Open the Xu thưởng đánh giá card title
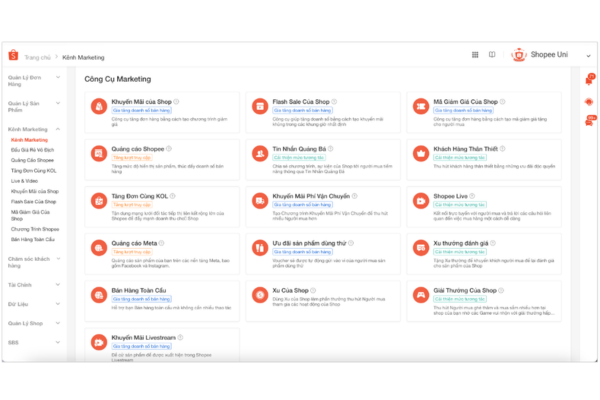The image size is (600, 400). click(461, 243)
